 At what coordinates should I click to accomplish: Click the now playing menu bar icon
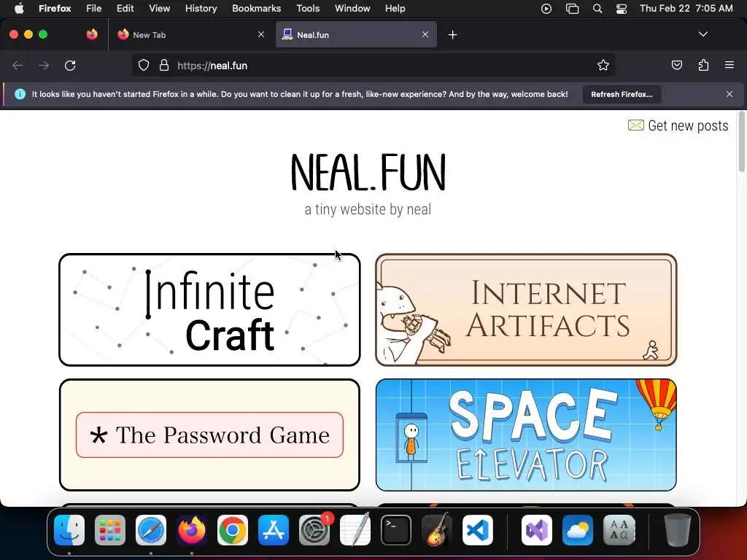(546, 8)
